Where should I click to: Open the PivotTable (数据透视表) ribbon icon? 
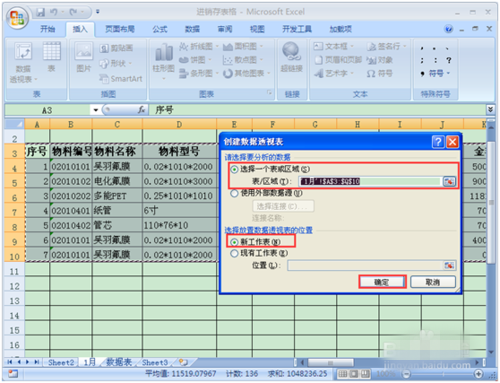pos(23,62)
